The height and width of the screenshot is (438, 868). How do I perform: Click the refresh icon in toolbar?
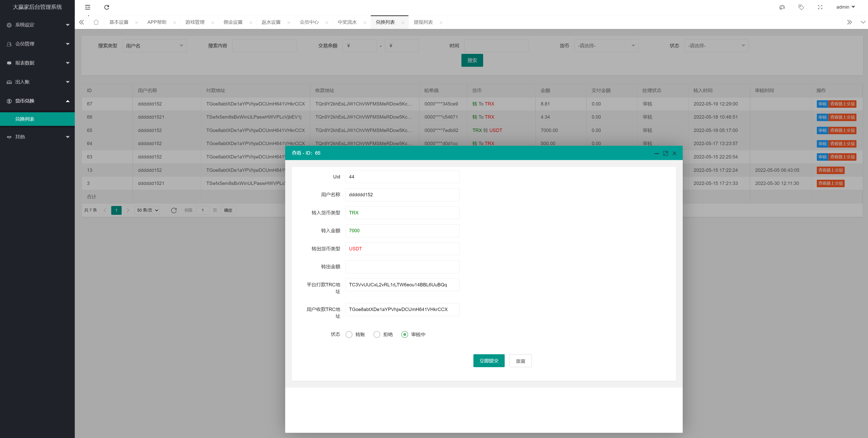pos(106,7)
